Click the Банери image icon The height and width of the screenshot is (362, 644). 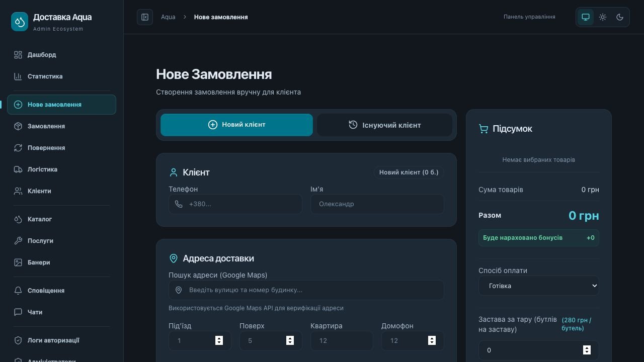coord(18,262)
